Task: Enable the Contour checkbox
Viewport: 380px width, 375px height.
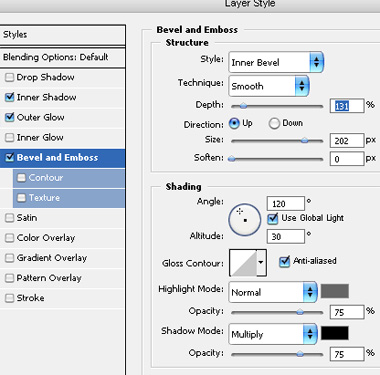Action: (x=21, y=178)
